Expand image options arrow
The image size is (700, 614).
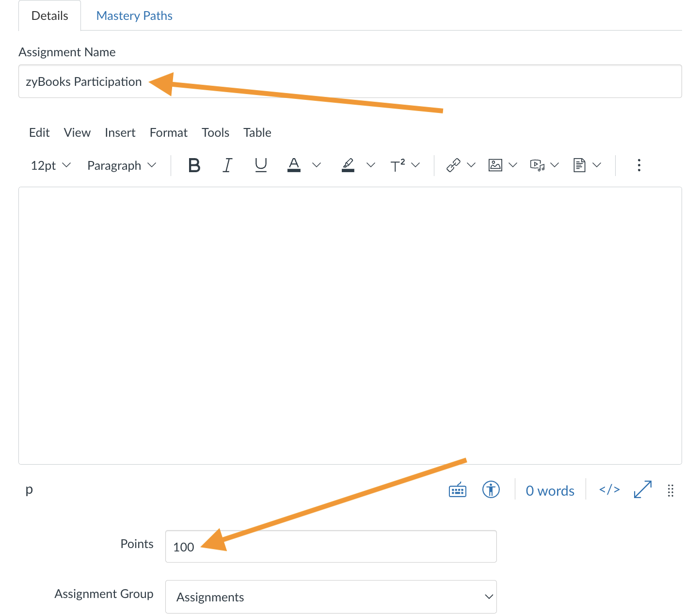(513, 165)
